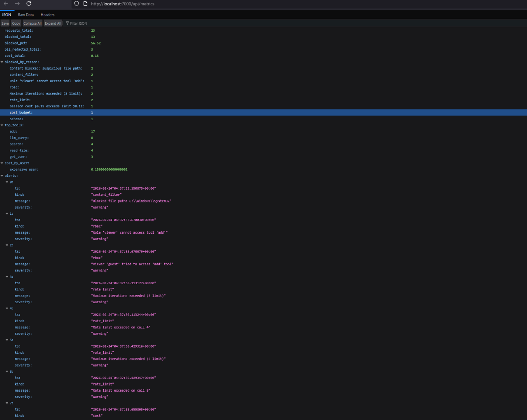Image resolution: width=527 pixels, height=420 pixels.
Task: Click "Blocked file path: C:\\Windows\\System32" message
Action: tap(131, 201)
